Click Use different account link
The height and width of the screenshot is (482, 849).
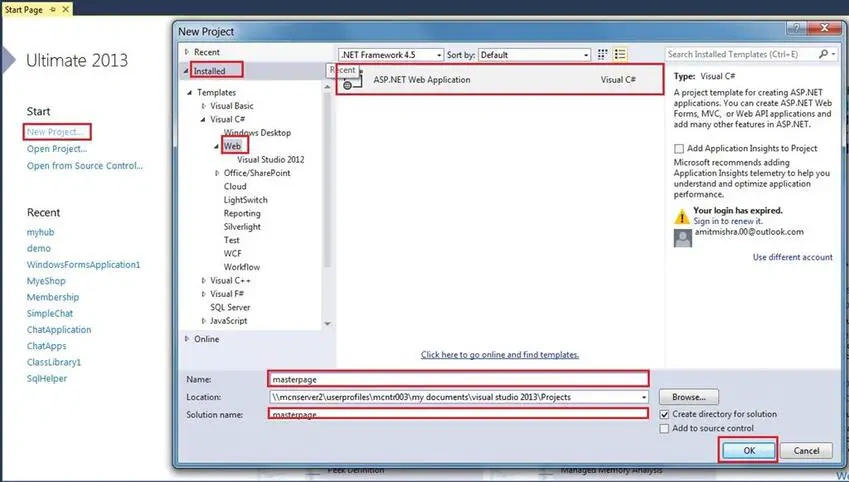pos(793,257)
